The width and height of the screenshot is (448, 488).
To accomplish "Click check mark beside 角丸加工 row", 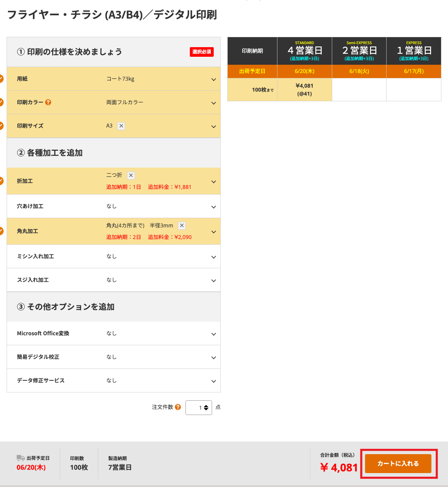I will click(1, 231).
